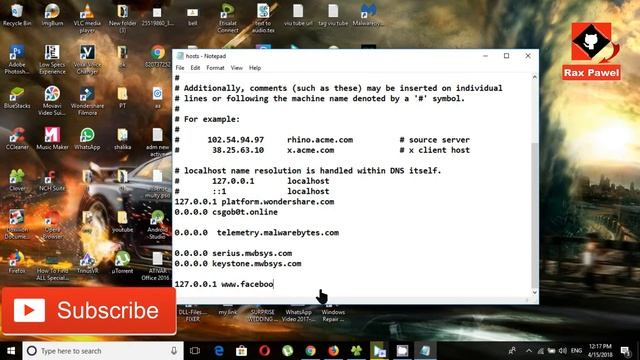The image size is (640, 360).
Task: Select the CCleaner desktop icon
Action: (x=17, y=139)
